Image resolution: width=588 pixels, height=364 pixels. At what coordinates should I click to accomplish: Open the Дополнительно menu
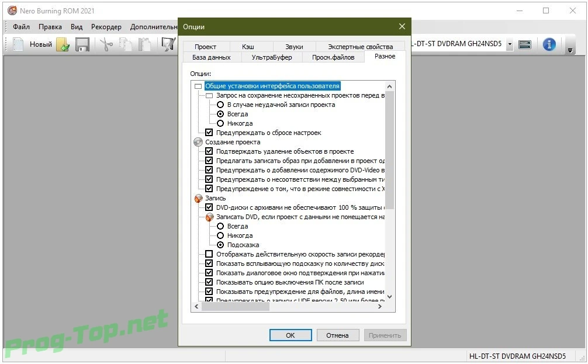tap(153, 27)
